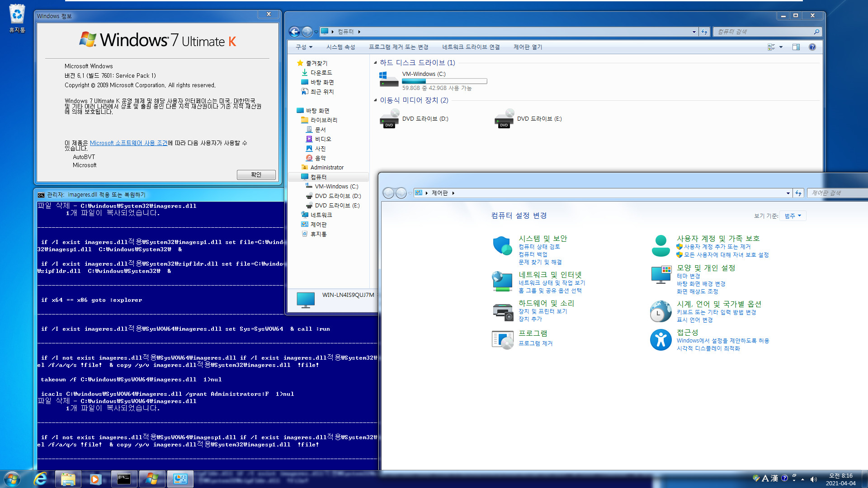This screenshot has width=868, height=488.
Task: Open Windows Explorer taskbar icon
Action: (68, 479)
